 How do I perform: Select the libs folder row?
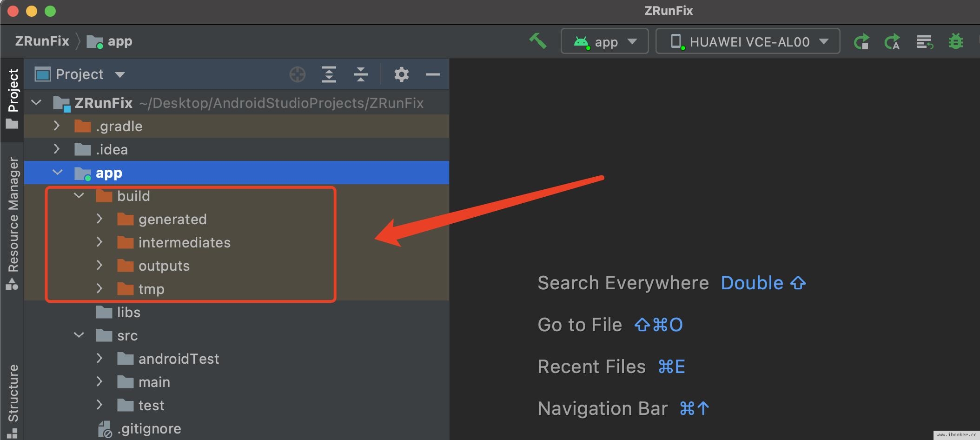(237, 312)
